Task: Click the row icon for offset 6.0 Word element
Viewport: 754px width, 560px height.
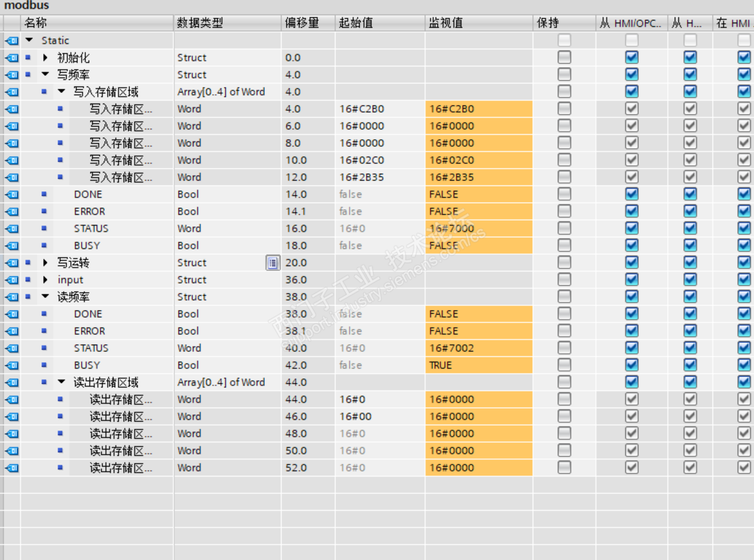Action: click(x=11, y=127)
